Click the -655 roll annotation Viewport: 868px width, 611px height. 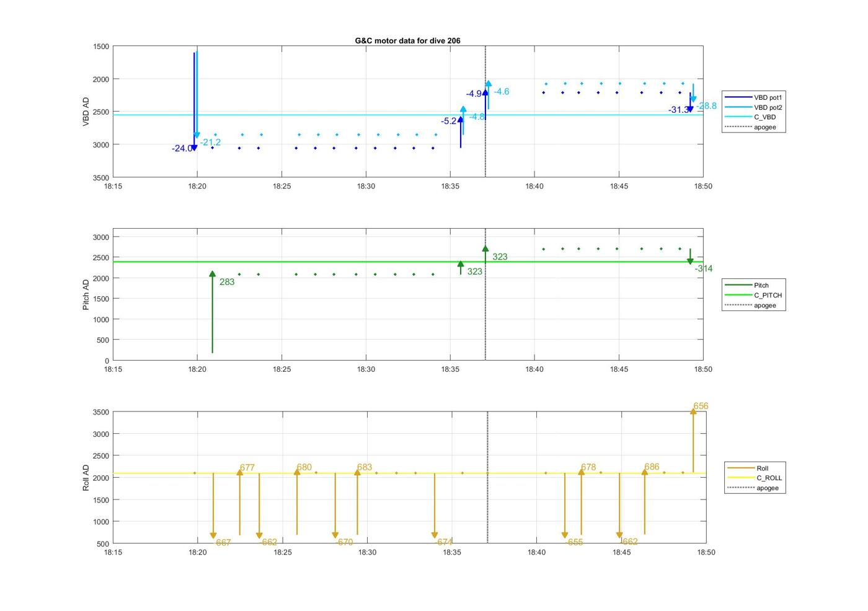point(574,542)
